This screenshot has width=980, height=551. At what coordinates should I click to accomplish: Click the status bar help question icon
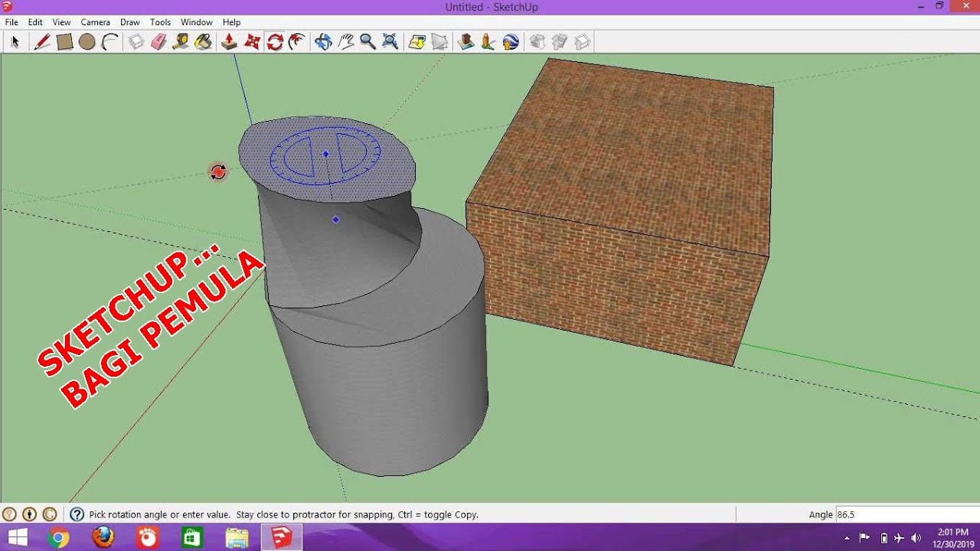(x=77, y=514)
